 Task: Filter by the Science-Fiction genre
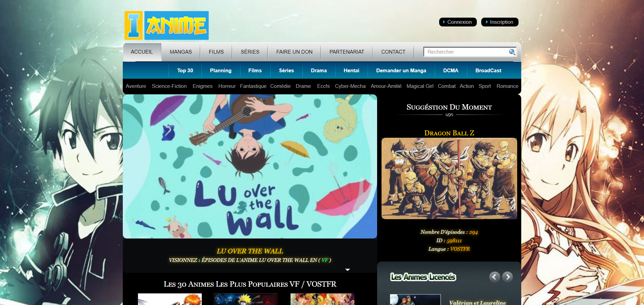[x=169, y=86]
